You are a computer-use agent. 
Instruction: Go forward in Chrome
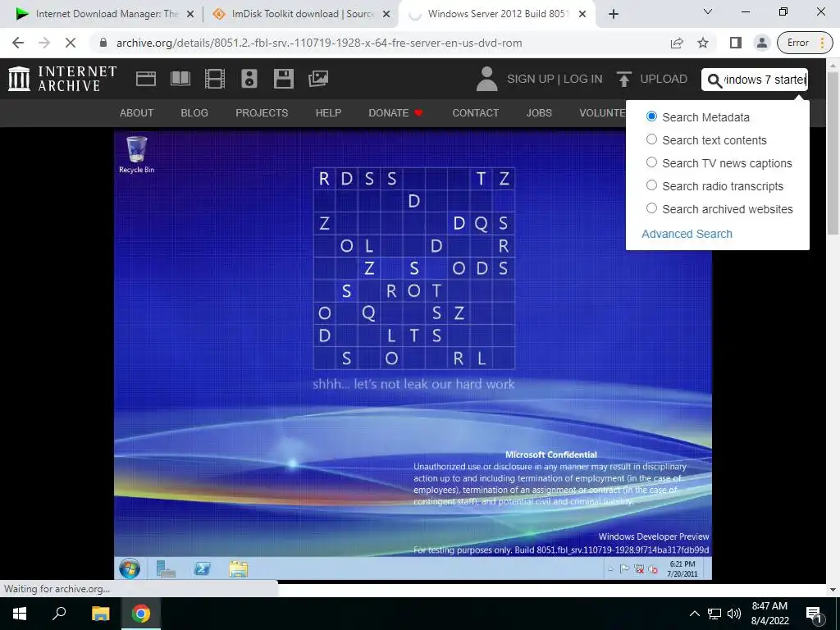click(44, 43)
